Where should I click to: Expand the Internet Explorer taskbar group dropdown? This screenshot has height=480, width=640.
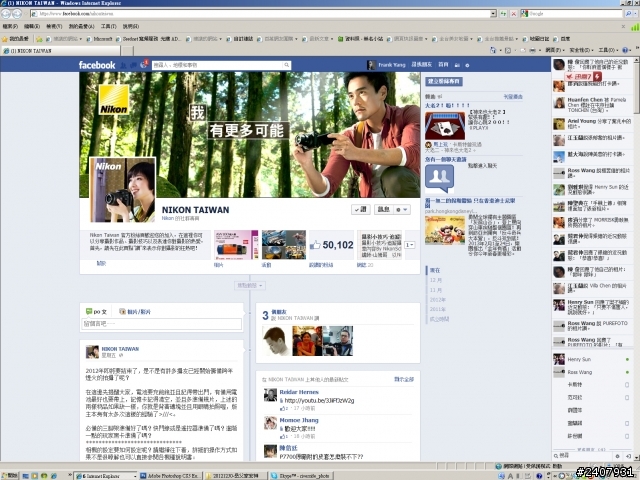[135, 476]
